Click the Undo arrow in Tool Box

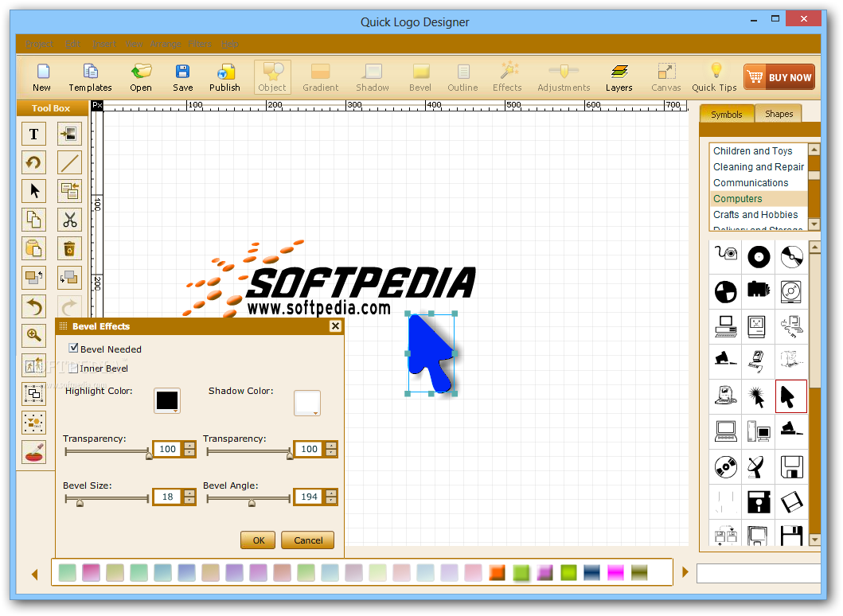34,307
